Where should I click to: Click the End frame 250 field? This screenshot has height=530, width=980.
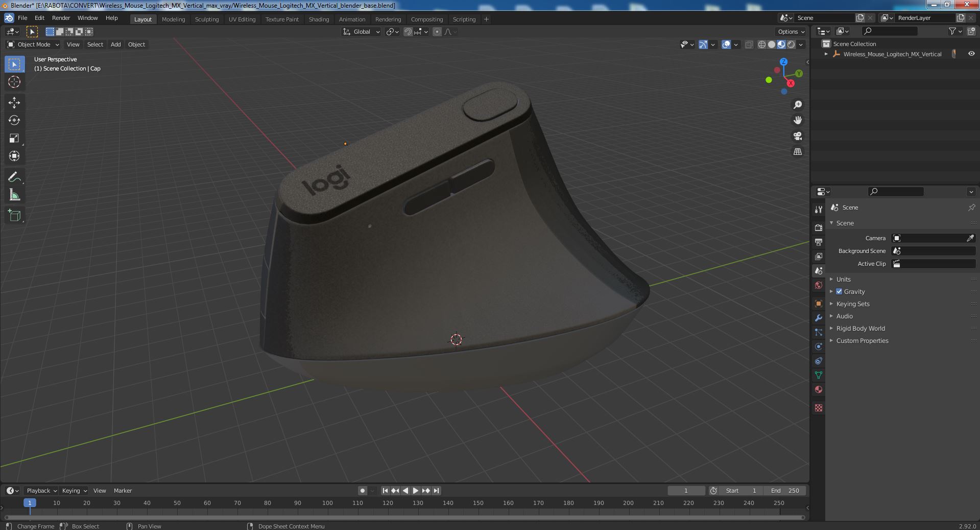[785, 491]
